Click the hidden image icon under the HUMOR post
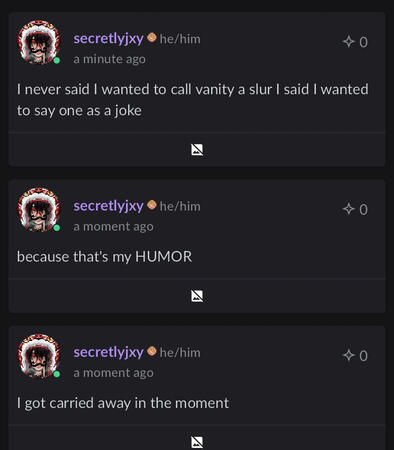The height and width of the screenshot is (450, 394). 197,296
